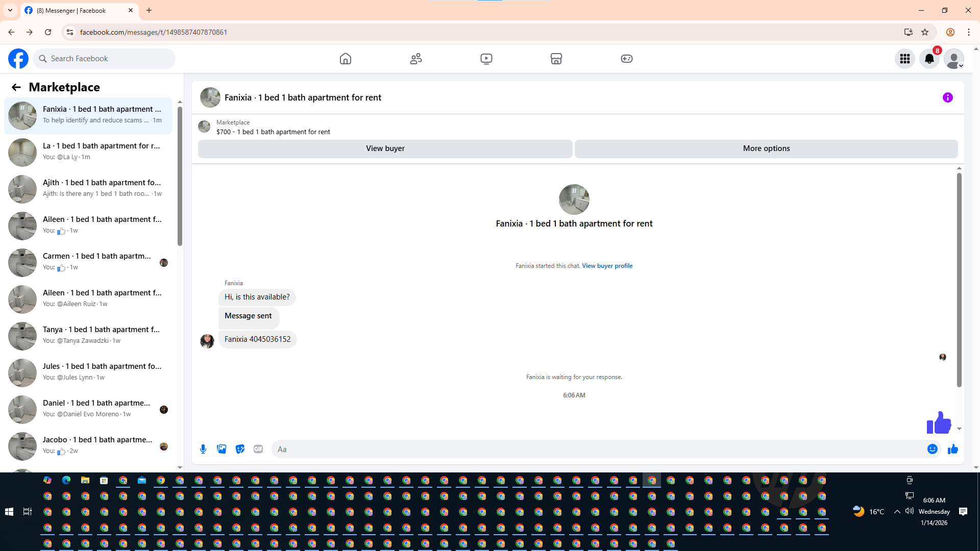Open the Marketplace top navigation tab
This screenshot has width=980, height=551.
(556, 59)
